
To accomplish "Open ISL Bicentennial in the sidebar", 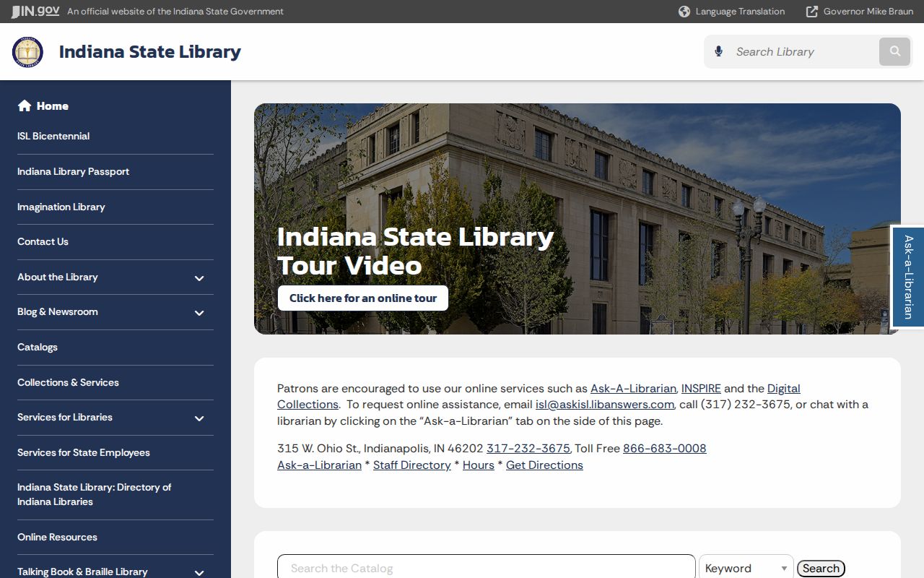I will 53,136.
